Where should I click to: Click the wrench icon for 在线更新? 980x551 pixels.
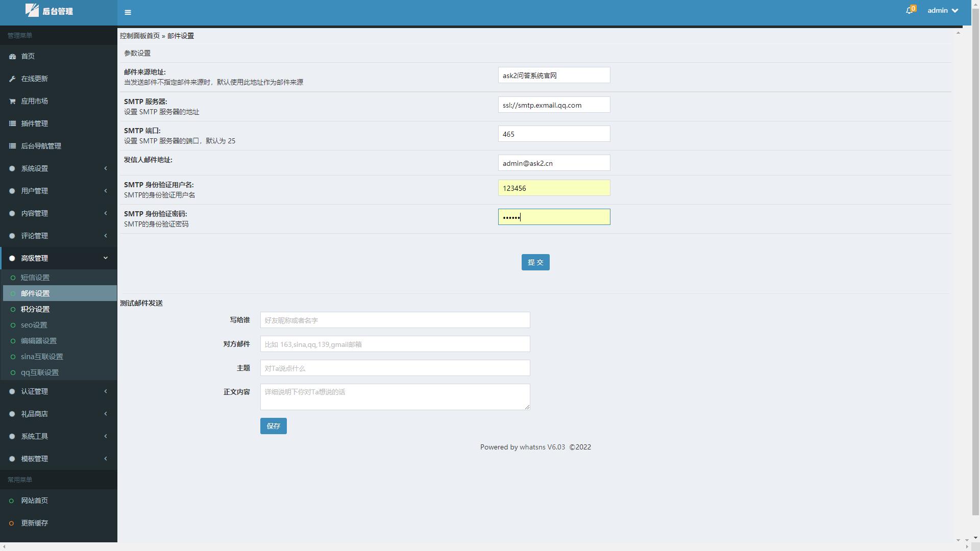tap(12, 79)
